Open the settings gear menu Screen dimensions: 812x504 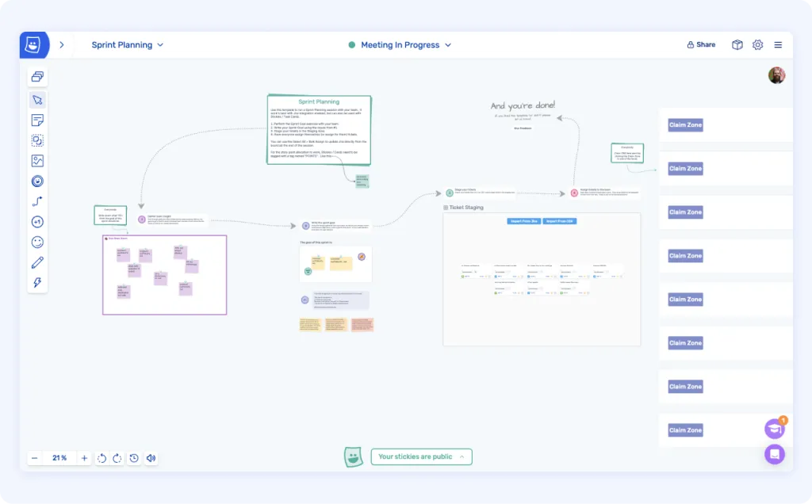click(757, 45)
